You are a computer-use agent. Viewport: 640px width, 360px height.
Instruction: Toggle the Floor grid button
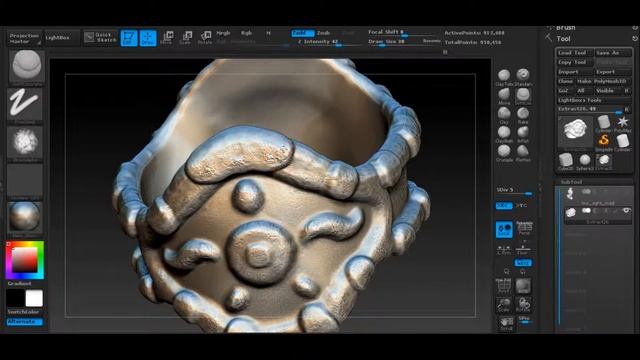[523, 249]
